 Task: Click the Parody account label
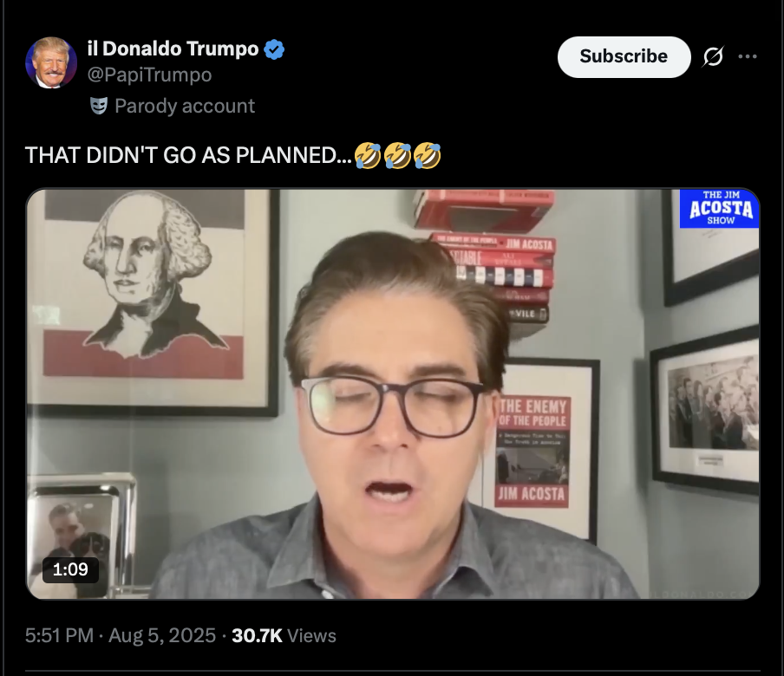pos(185,106)
